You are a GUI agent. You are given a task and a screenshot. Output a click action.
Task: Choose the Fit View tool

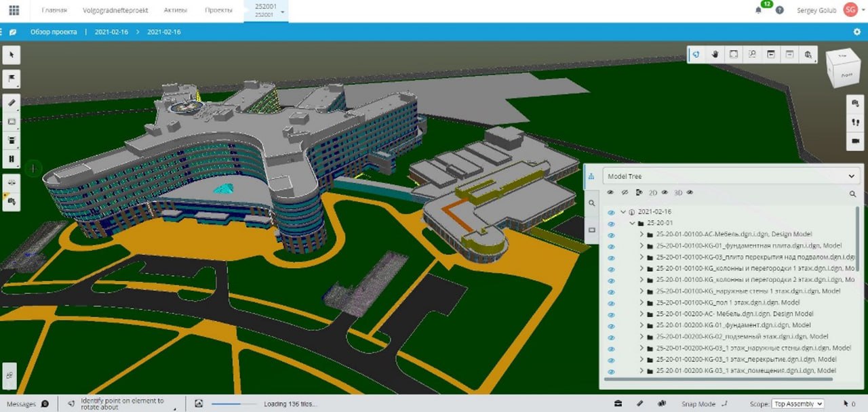point(734,54)
